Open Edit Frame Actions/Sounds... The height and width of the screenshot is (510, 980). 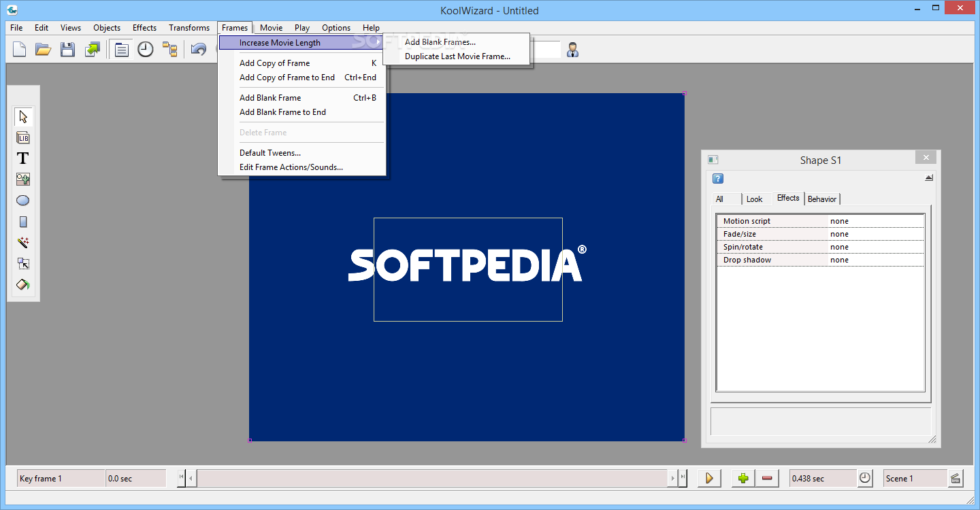(x=301, y=167)
